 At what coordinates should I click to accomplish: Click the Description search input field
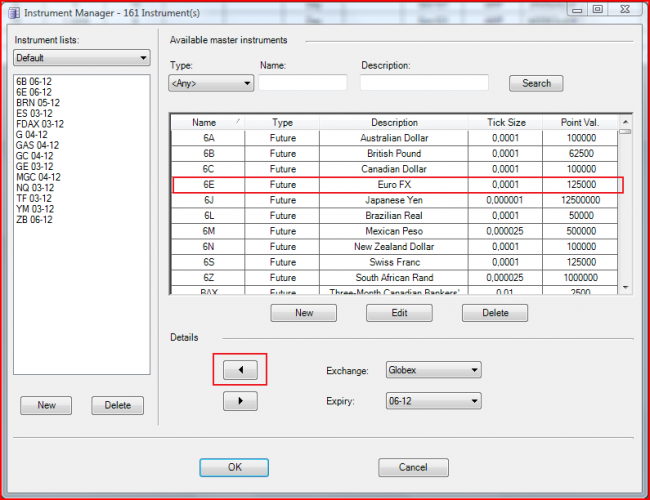click(x=424, y=83)
